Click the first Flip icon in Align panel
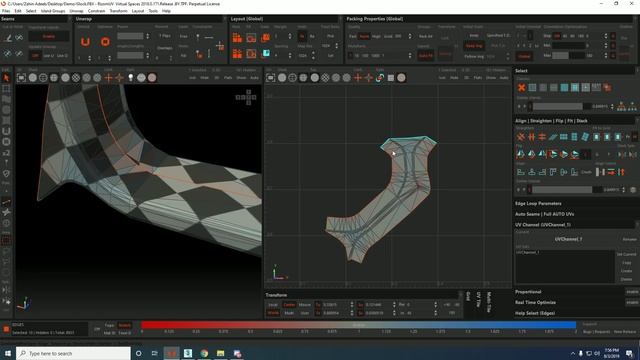Viewport: 640px width, 360px height. click(x=521, y=154)
